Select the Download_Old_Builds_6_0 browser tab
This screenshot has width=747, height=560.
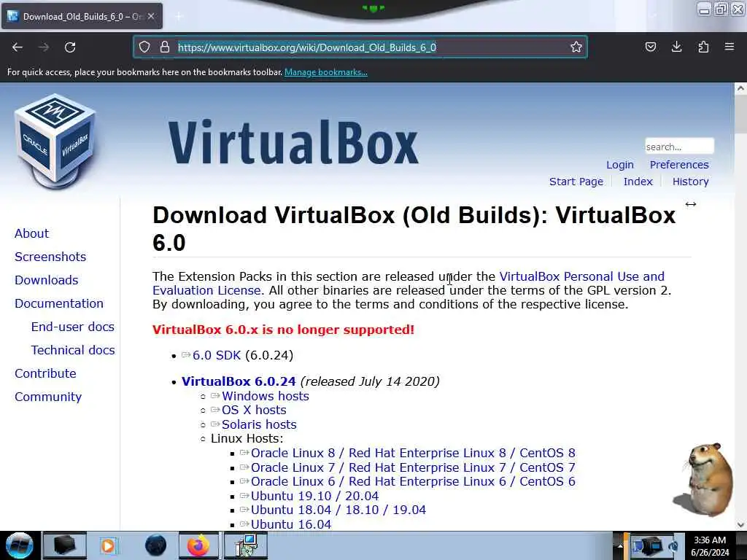pos(82,17)
